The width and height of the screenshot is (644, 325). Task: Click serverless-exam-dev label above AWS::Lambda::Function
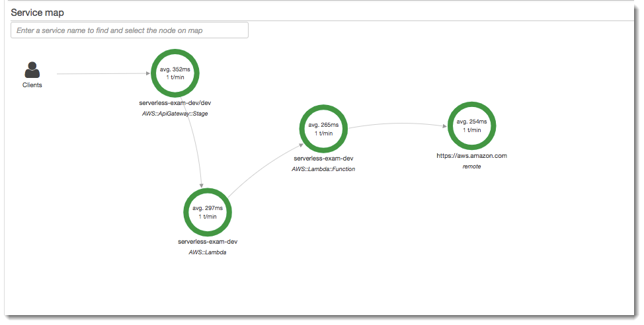tap(323, 159)
